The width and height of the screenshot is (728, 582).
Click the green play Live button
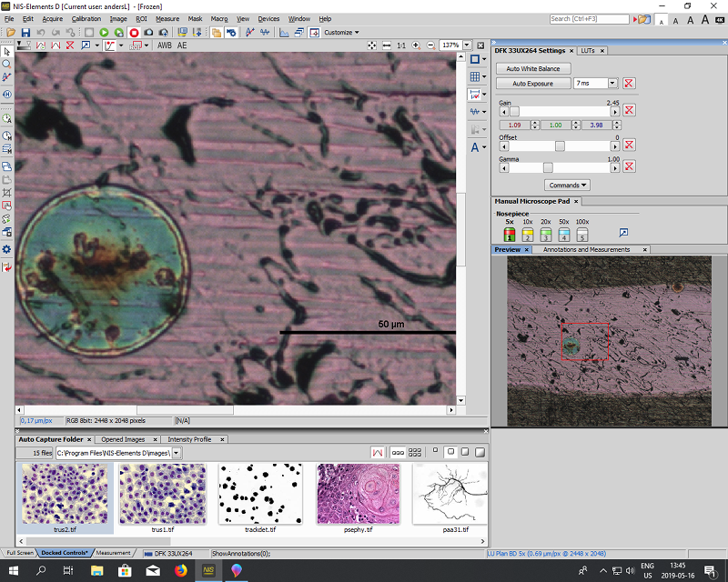point(105,33)
